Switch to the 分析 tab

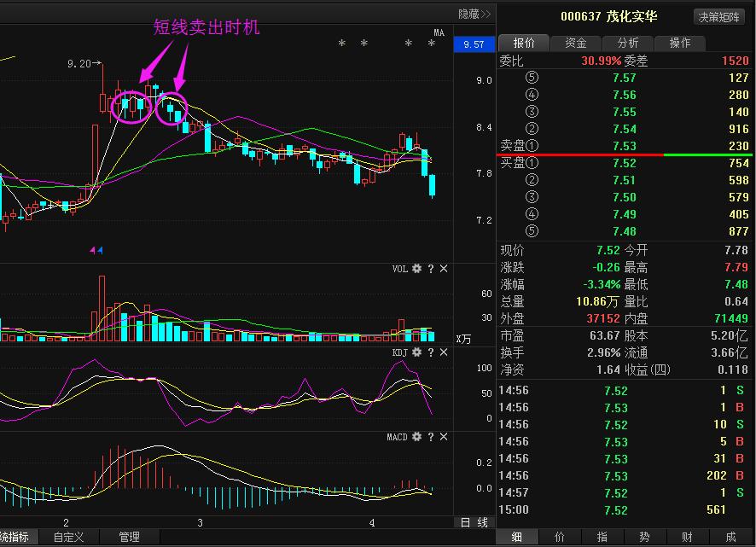(x=628, y=43)
